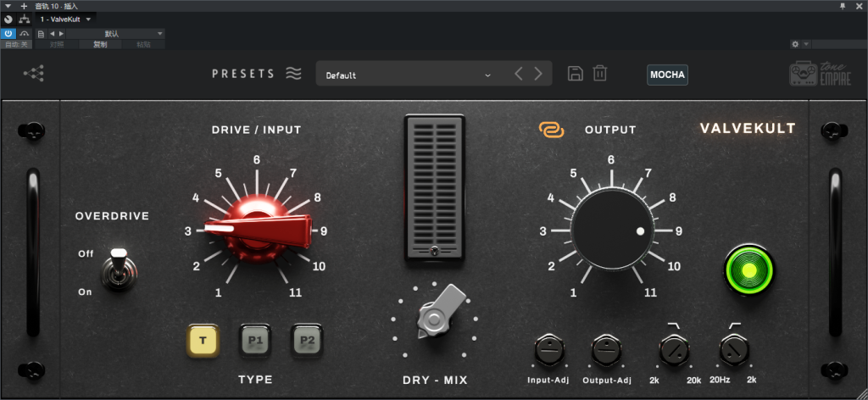Open the gear settings icon
The width and height of the screenshot is (868, 400).
(795, 44)
